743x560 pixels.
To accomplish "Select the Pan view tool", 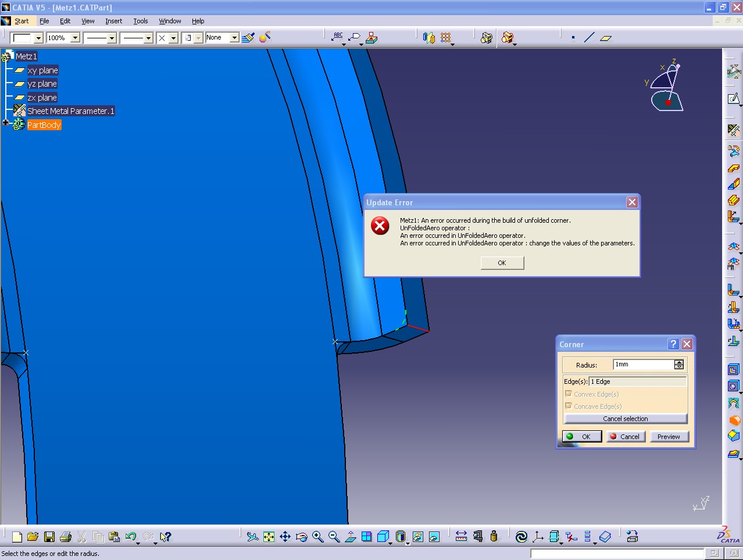I will coord(285,537).
